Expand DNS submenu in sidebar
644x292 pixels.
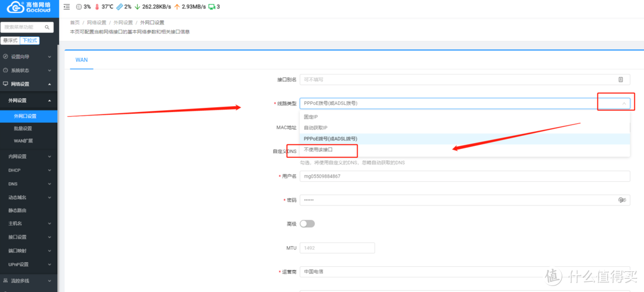(x=29, y=184)
